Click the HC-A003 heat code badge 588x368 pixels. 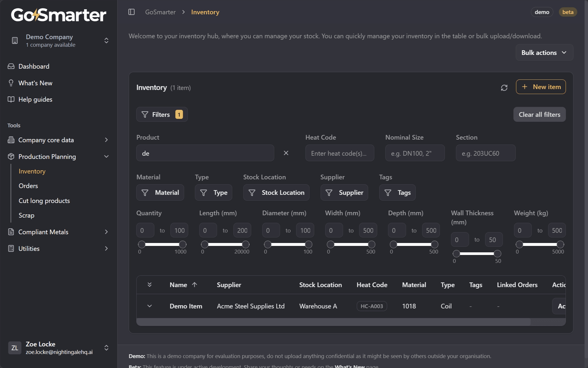372,306
